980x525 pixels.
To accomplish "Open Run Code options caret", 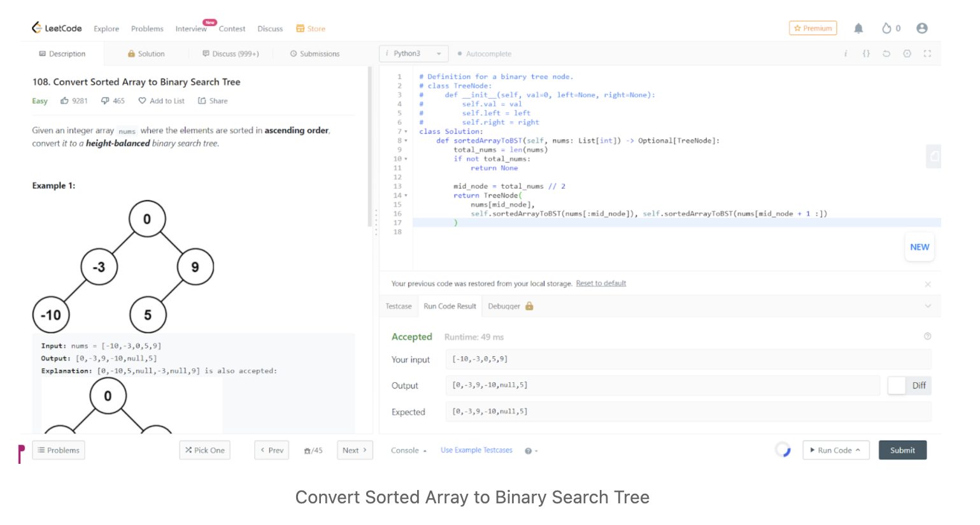I will 858,450.
